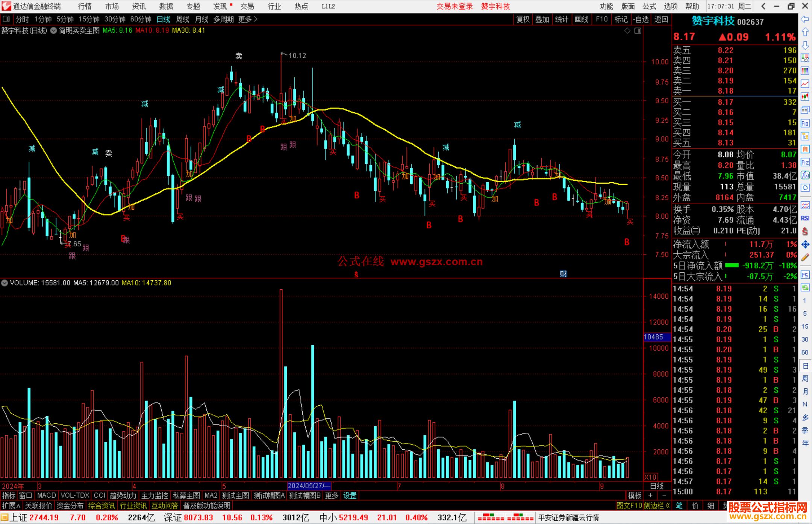
Task: Switch to the 周线 weekly period tab
Action: 183,19
